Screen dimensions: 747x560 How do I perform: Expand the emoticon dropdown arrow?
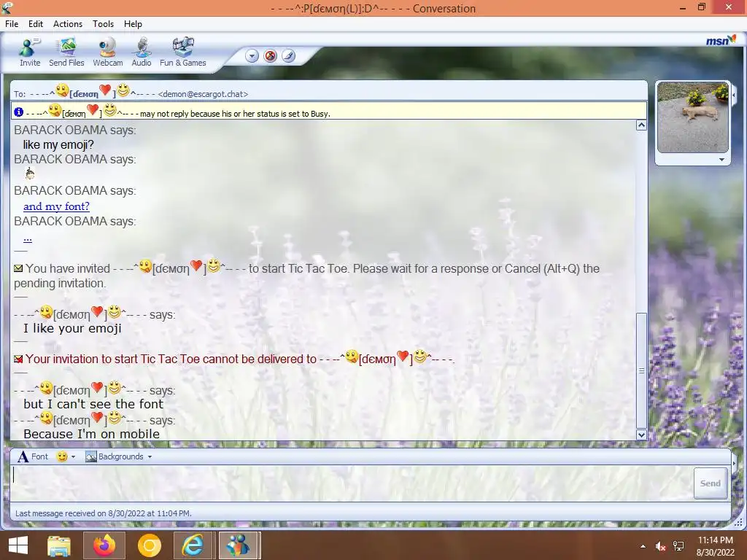coord(74,456)
